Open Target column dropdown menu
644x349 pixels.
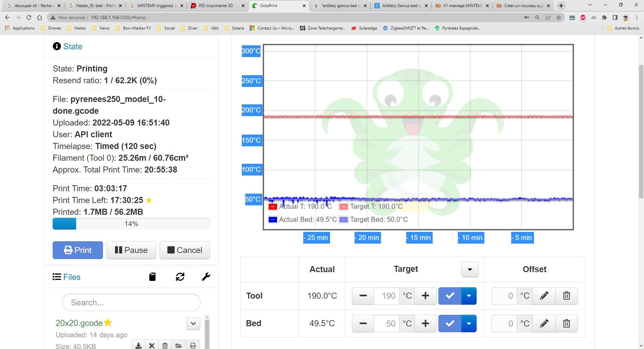click(470, 269)
